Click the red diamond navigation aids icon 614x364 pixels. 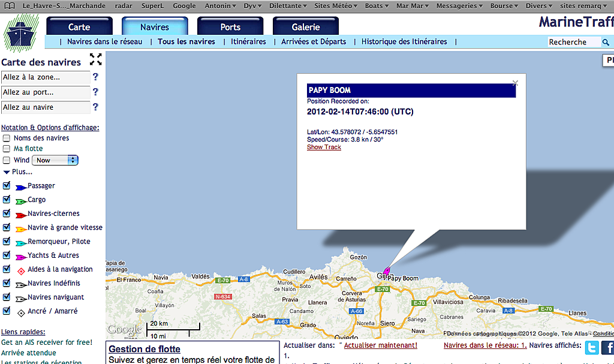(x=21, y=270)
